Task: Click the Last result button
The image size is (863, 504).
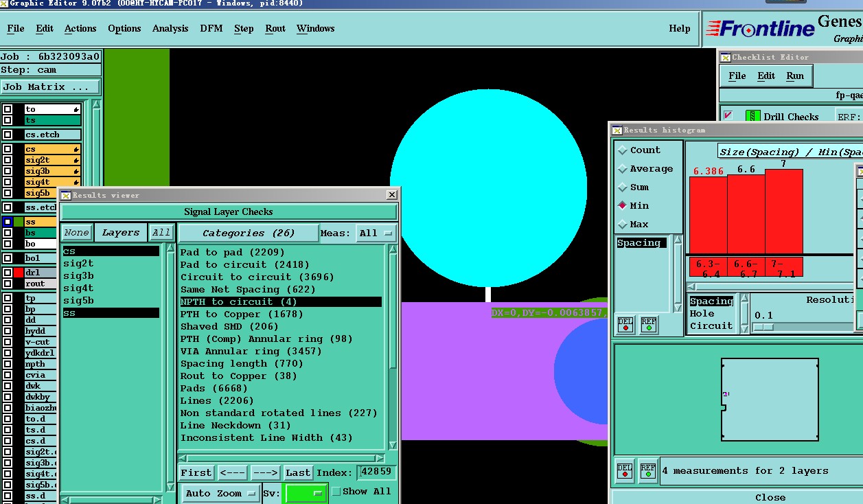Action: (x=298, y=472)
